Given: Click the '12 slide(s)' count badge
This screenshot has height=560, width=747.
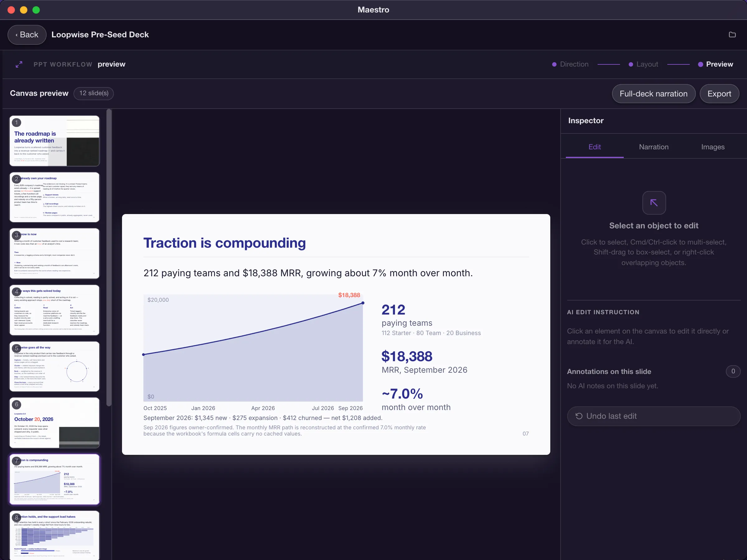Looking at the screenshot, I should tap(94, 93).
